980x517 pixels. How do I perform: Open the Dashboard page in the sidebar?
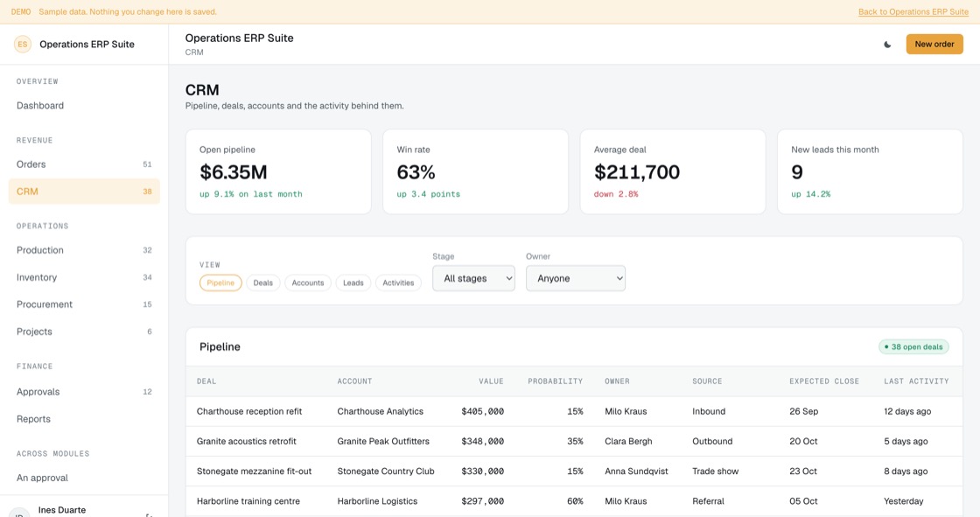84,106
